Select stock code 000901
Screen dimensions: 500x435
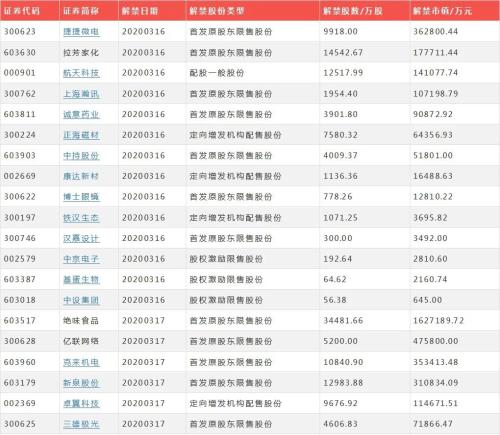20,73
